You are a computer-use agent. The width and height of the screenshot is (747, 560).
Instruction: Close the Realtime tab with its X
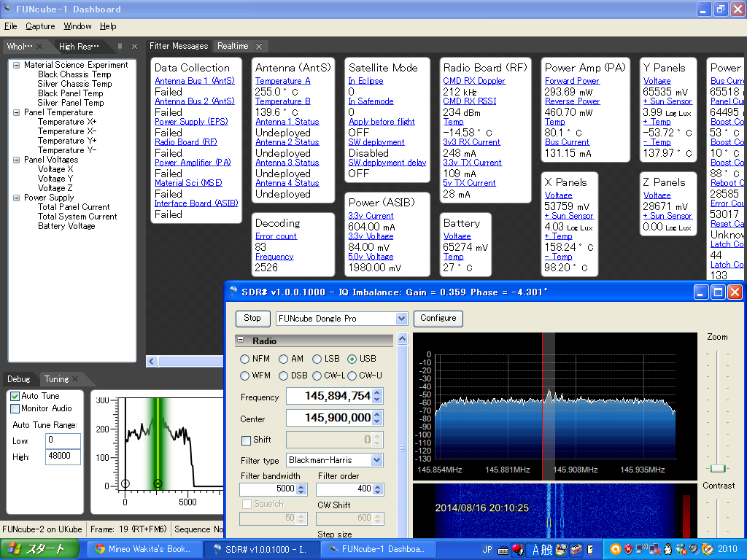259,46
